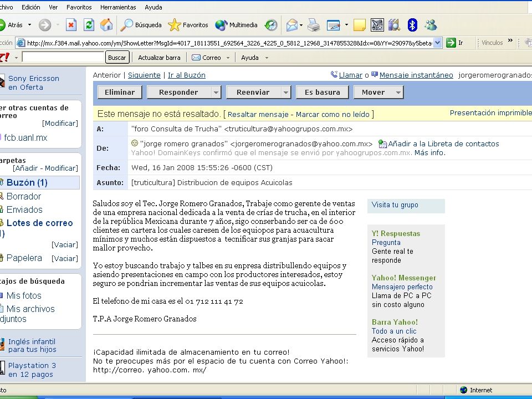The height and width of the screenshot is (399, 532).
Task: Click the Edit page toolbar icon
Action: tap(333, 25)
